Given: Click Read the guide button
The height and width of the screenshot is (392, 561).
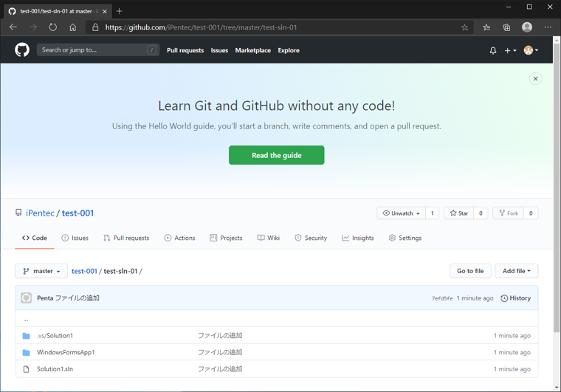Looking at the screenshot, I should click(277, 155).
